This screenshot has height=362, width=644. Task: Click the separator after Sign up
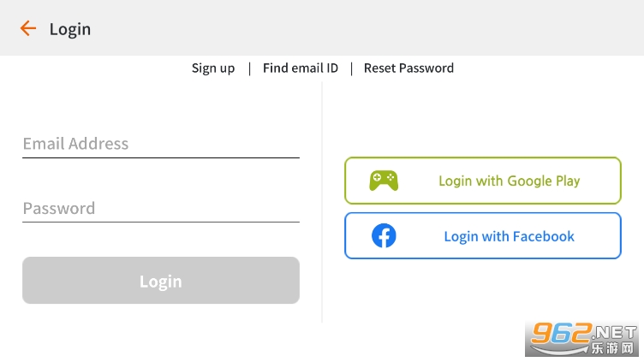pyautogui.click(x=249, y=68)
